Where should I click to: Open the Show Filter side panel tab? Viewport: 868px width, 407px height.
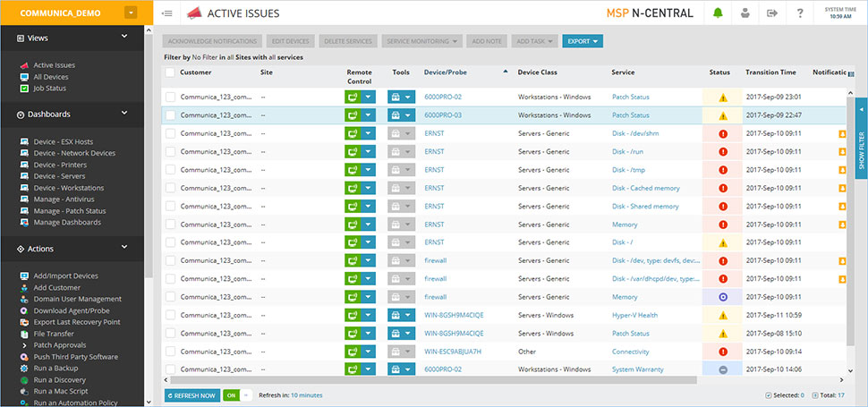[862, 139]
